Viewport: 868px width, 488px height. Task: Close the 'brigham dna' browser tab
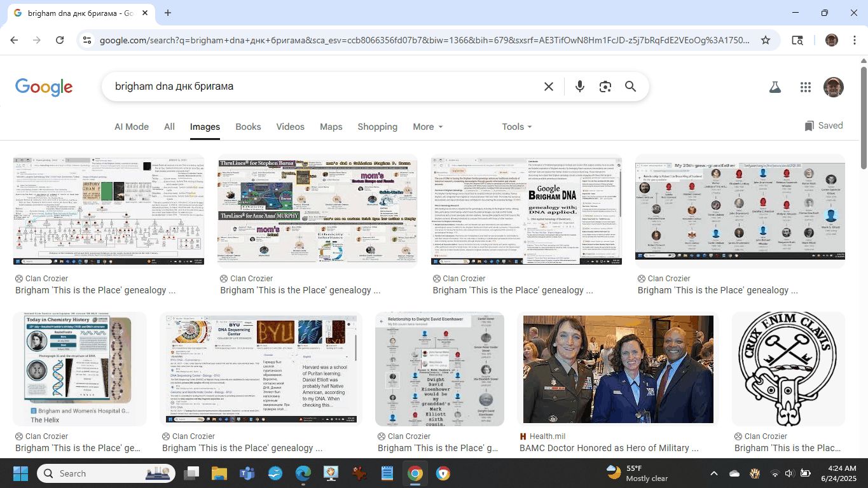point(146,13)
